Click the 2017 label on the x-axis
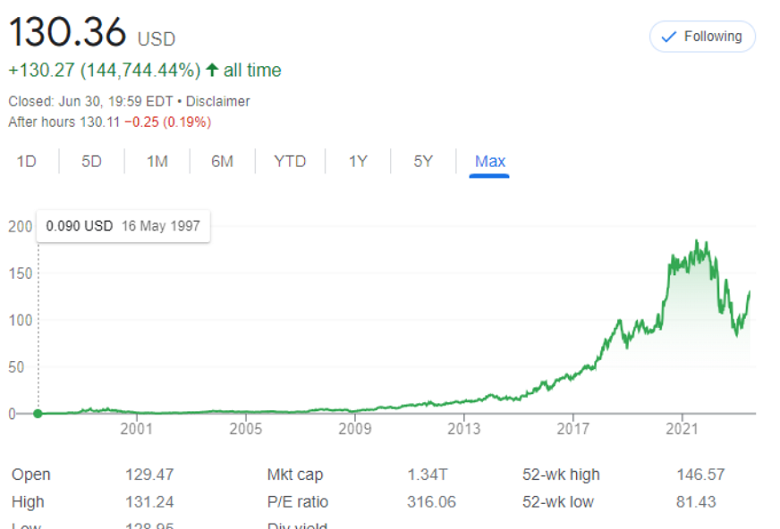Screen dimensions: 780x529 coord(573,429)
